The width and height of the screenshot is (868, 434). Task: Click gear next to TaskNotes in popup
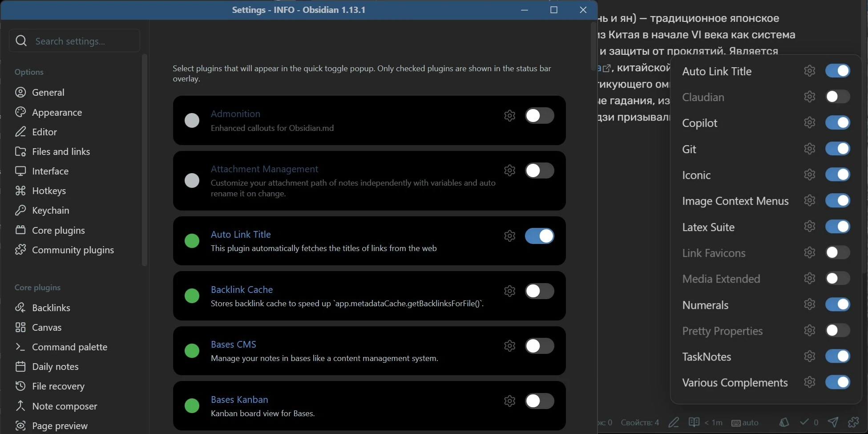[810, 356]
